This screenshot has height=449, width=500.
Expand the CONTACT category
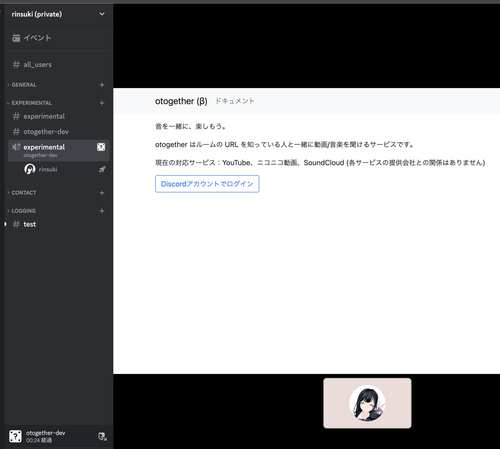[24, 193]
